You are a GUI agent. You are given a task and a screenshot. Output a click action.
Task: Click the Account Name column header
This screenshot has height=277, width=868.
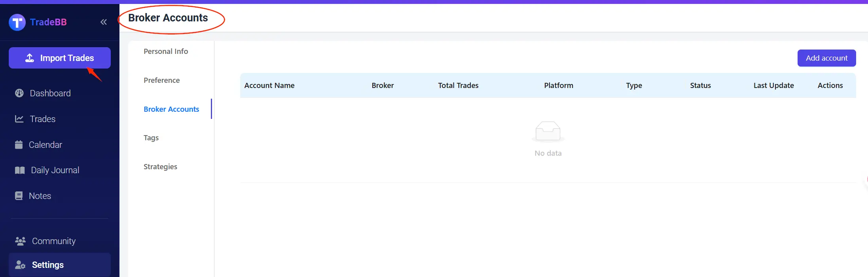coord(269,86)
